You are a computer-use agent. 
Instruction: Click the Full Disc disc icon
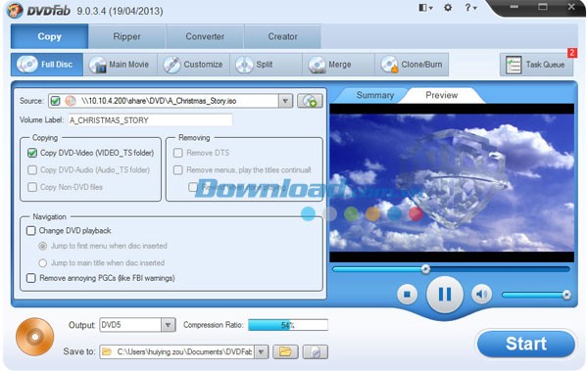tap(27, 64)
